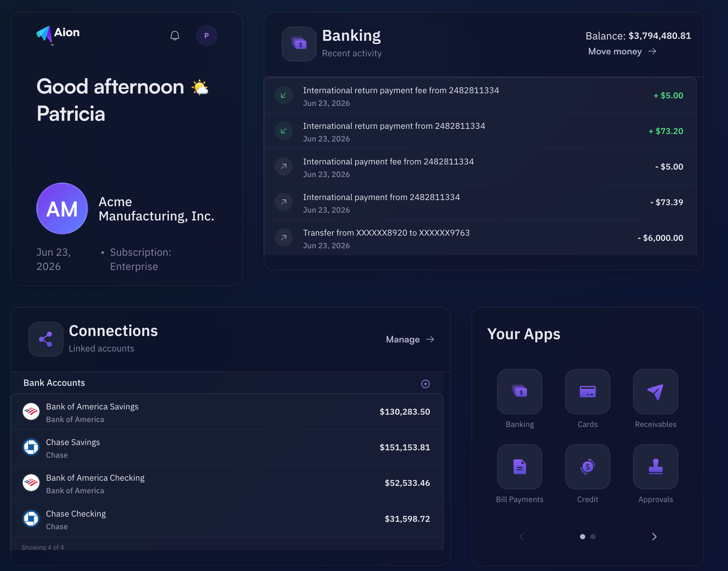Click the Showing 4 of 4 text

coord(42,547)
